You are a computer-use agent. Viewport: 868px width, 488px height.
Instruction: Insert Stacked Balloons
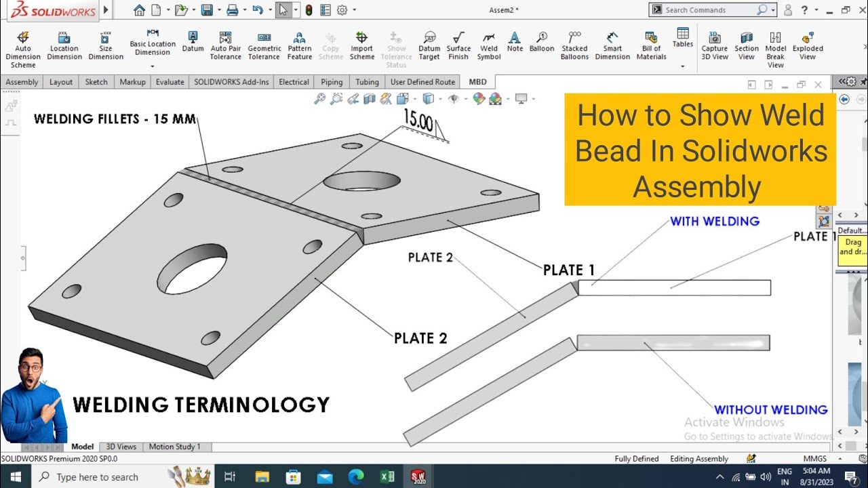pyautogui.click(x=574, y=46)
